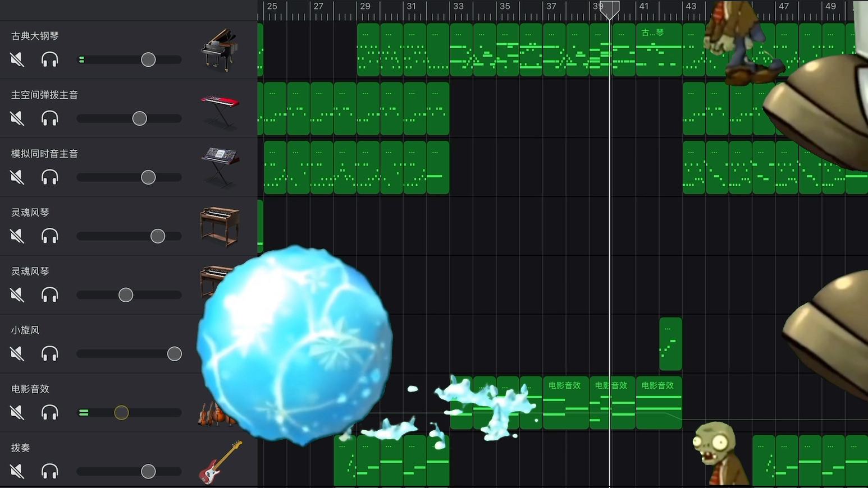Select the 电影音效 region starting at bar 37

(x=566, y=403)
